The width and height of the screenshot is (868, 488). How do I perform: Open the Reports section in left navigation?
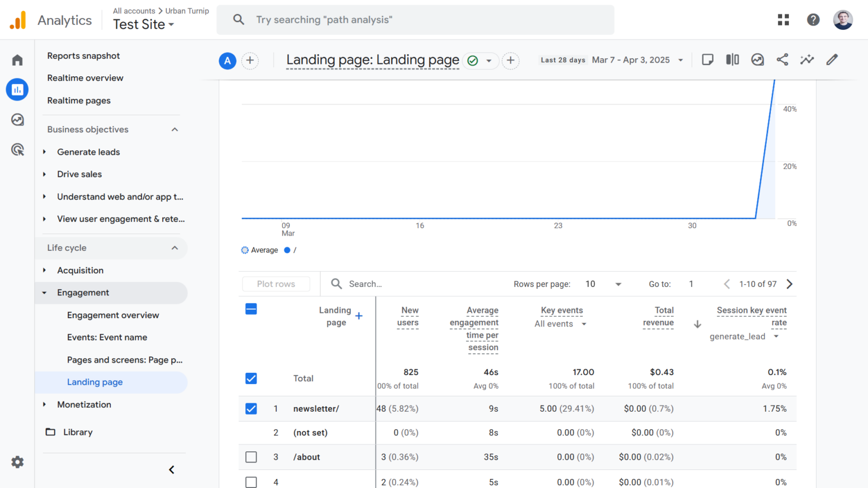pyautogui.click(x=17, y=89)
